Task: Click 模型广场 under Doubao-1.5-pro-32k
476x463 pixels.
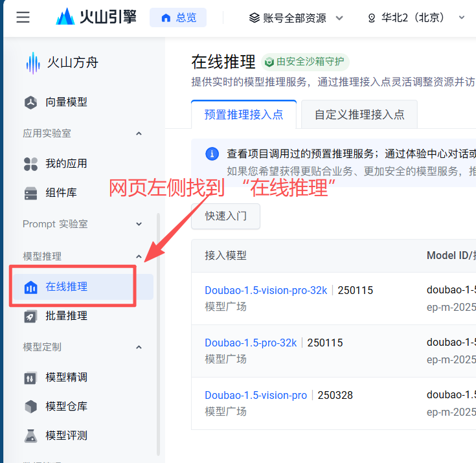Action: click(x=225, y=359)
